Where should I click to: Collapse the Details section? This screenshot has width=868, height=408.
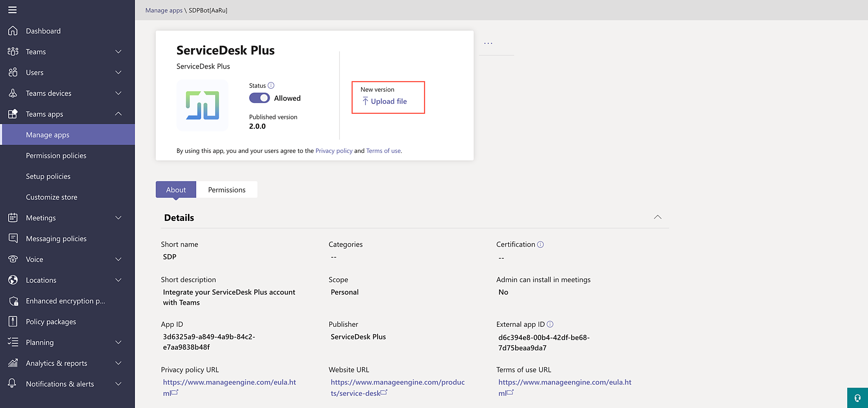pyautogui.click(x=658, y=217)
